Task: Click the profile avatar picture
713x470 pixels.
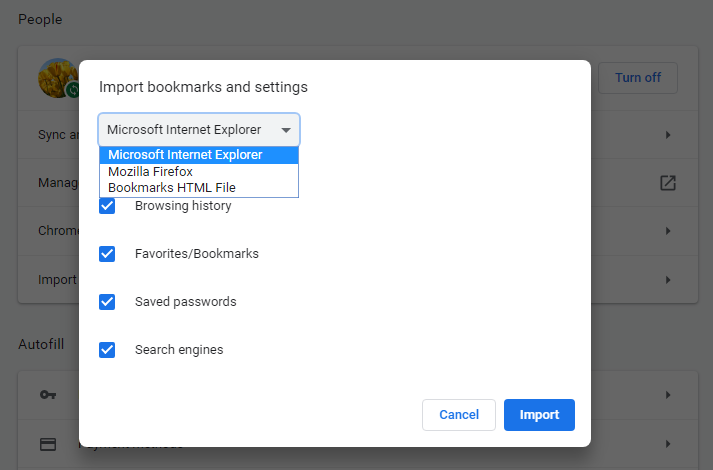Action: pos(56,76)
